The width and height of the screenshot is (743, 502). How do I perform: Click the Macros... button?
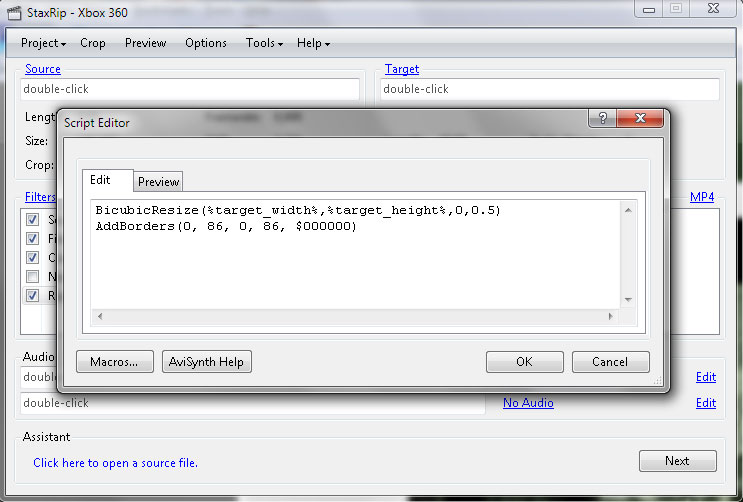tap(115, 362)
